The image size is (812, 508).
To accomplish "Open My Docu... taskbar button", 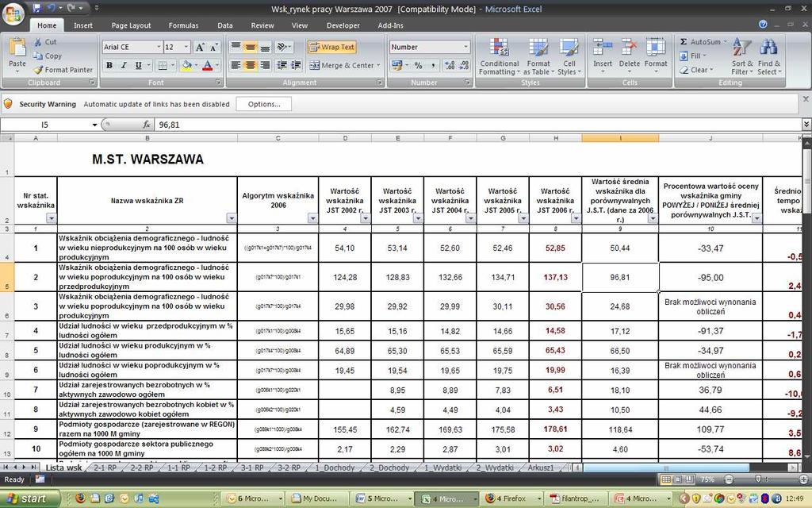I will pos(317,498).
